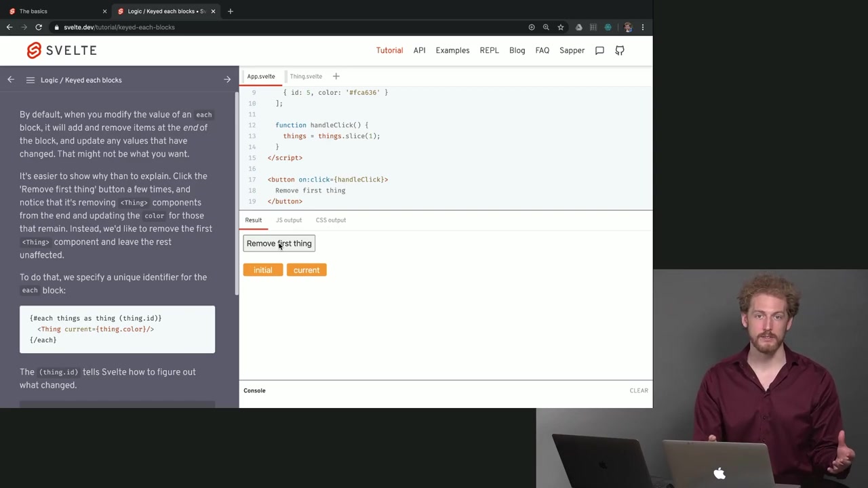The image size is (868, 488).
Task: Open the GitHub icon in header
Action: click(620, 50)
